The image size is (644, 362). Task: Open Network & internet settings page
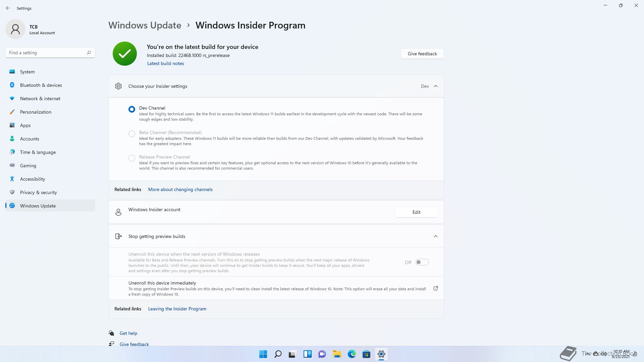coord(40,99)
